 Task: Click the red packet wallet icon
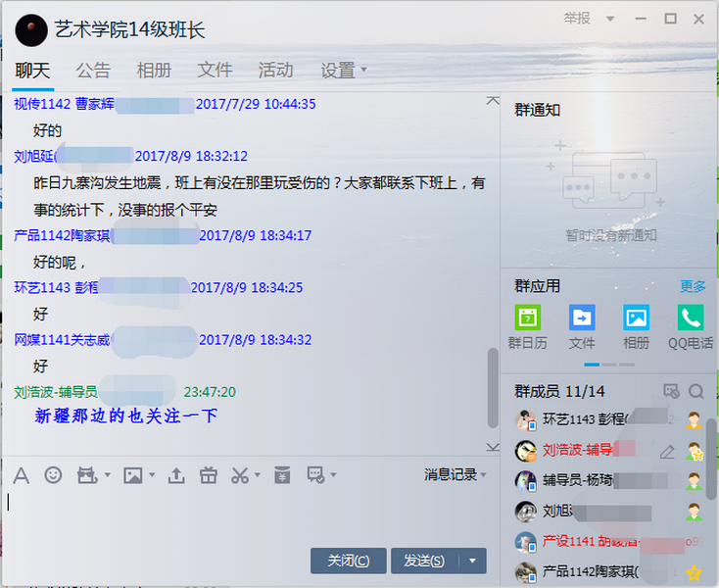pyautogui.click(x=282, y=475)
